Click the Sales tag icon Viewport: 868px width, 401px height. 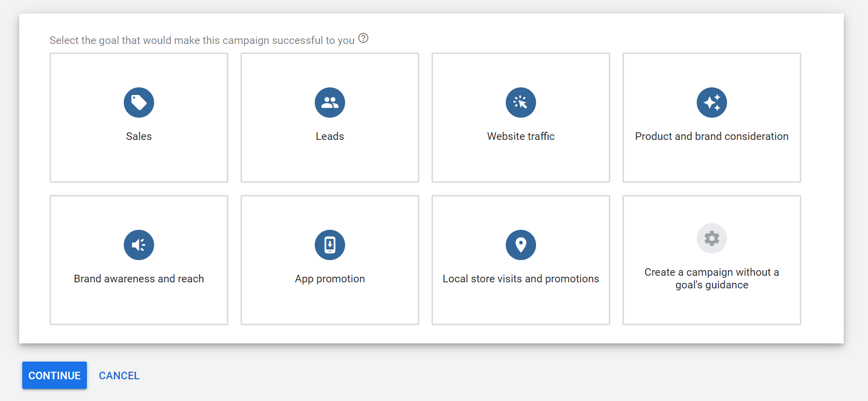coord(139,103)
